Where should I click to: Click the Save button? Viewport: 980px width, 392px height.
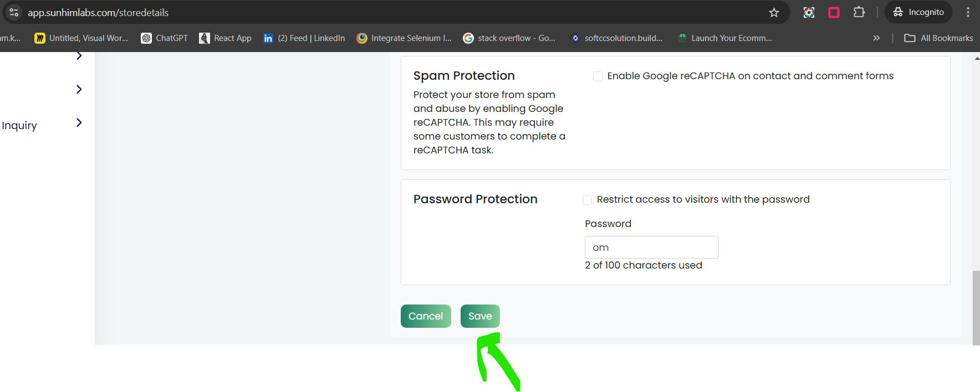480,316
